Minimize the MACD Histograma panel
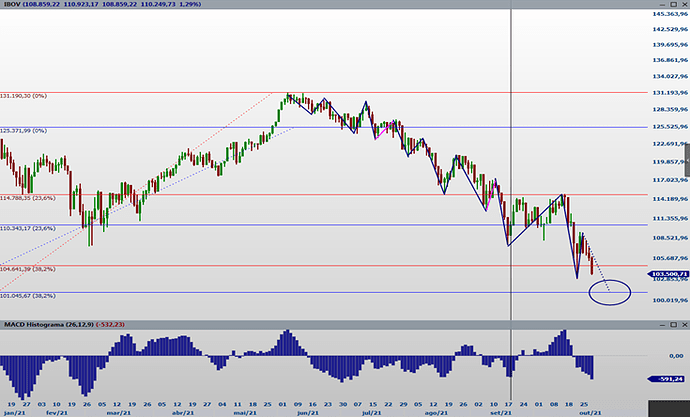 (663, 325)
